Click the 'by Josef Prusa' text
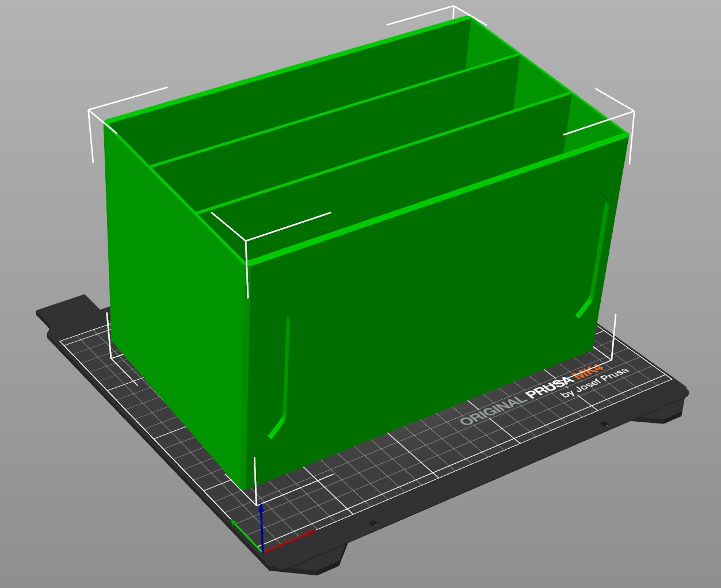The height and width of the screenshot is (588, 721). click(595, 382)
